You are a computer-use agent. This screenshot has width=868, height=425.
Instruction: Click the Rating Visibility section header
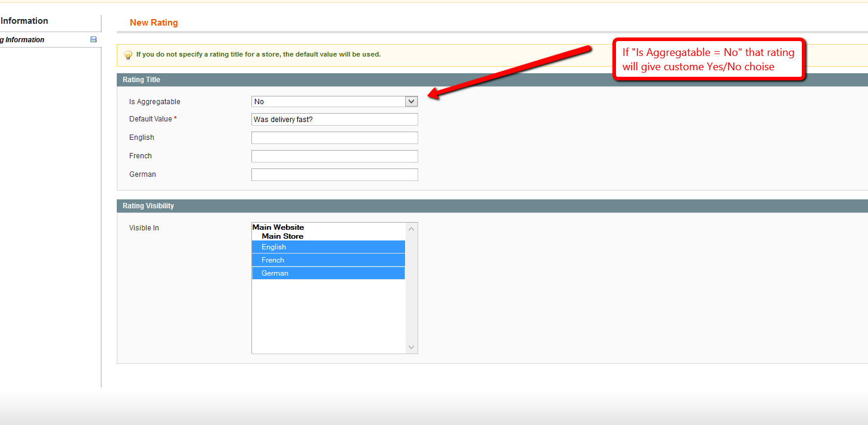click(x=492, y=206)
